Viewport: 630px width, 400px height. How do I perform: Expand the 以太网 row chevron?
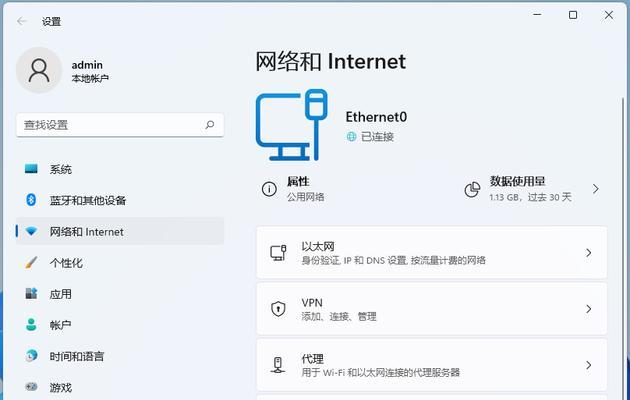tap(589, 253)
